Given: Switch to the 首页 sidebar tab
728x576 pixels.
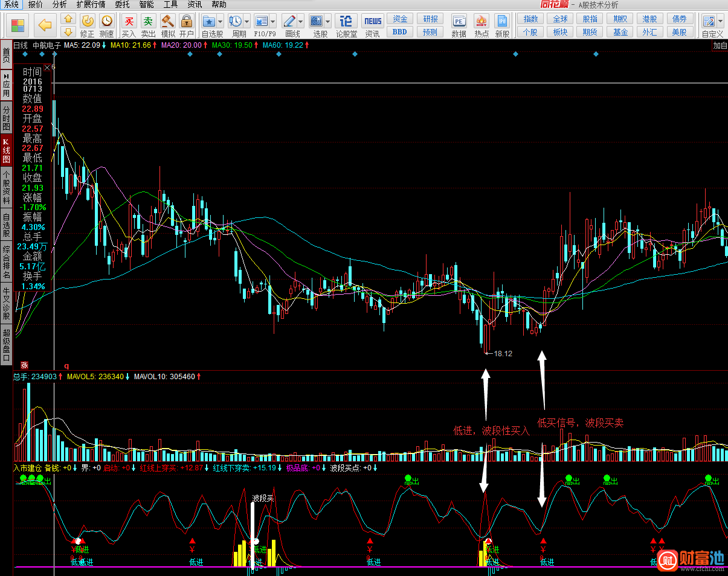Looking at the screenshot, I should pyautogui.click(x=6, y=55).
